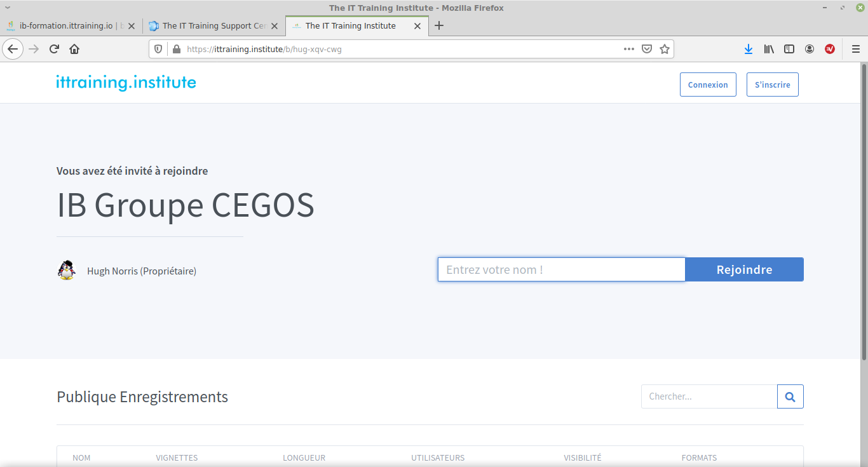Open the Downloads arrow panel
The height and width of the screenshot is (467, 868).
pos(749,49)
